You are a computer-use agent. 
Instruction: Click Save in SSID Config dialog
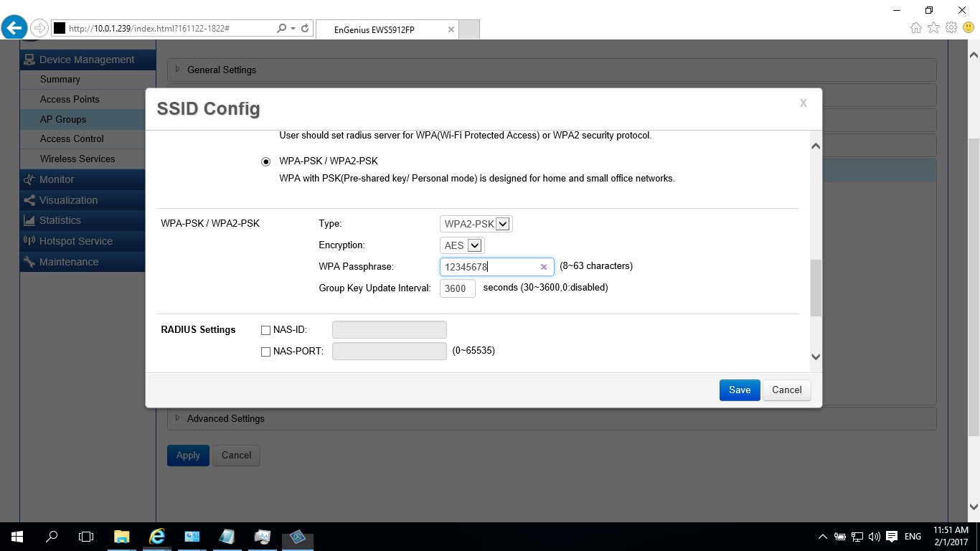pos(740,390)
